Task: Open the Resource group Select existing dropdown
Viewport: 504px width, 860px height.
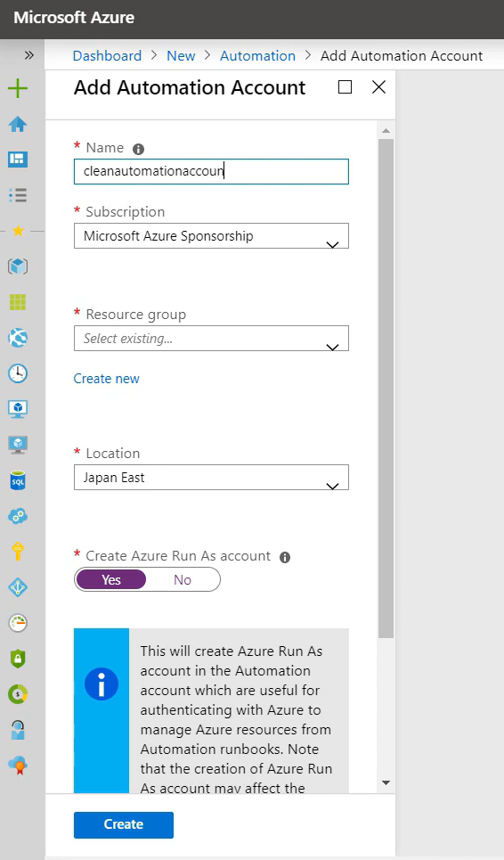Action: point(211,339)
